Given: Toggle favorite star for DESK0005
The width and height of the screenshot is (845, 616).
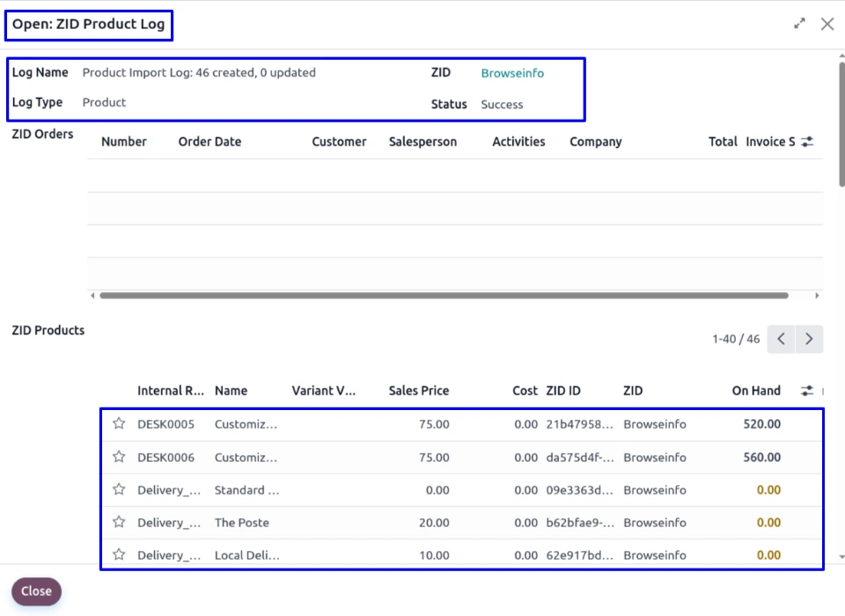Looking at the screenshot, I should pyautogui.click(x=119, y=424).
